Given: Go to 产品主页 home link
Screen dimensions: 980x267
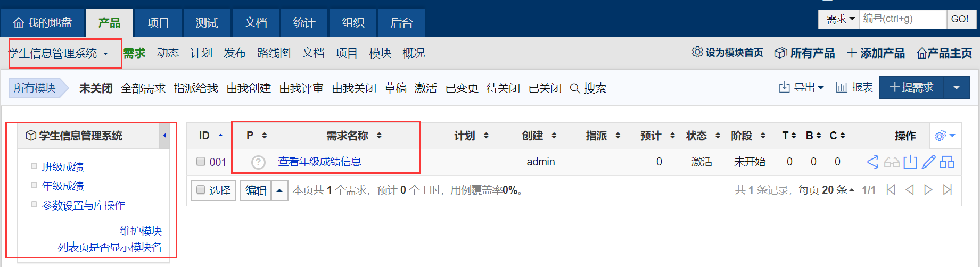Looking at the screenshot, I should point(944,53).
